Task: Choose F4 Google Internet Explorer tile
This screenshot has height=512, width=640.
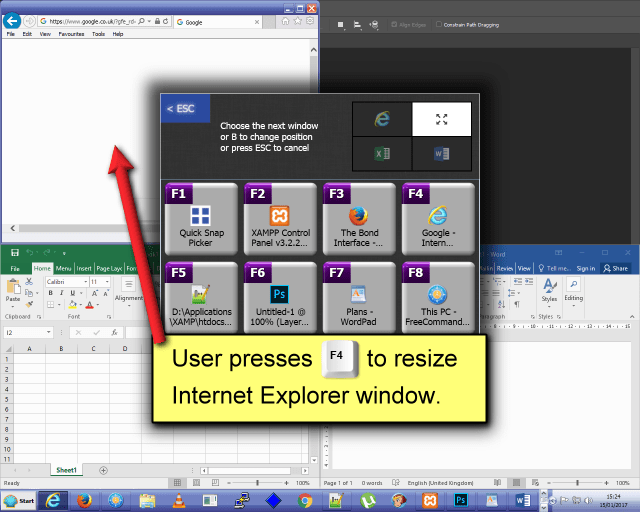Action: click(438, 218)
